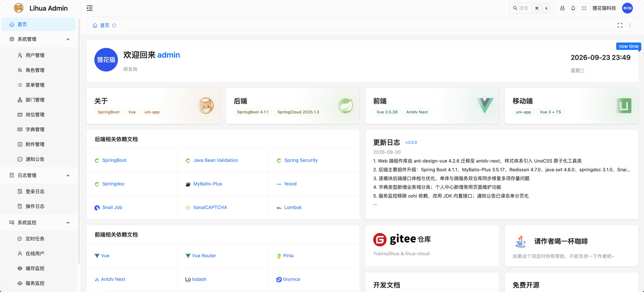
Task: Click the user avatar in top right corner
Action: pyautogui.click(x=627, y=8)
